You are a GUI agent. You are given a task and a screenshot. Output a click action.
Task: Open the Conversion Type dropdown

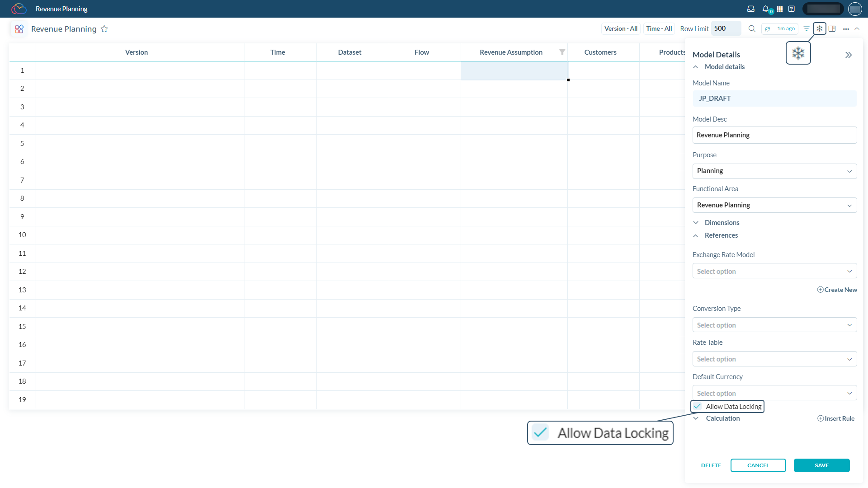pos(774,324)
